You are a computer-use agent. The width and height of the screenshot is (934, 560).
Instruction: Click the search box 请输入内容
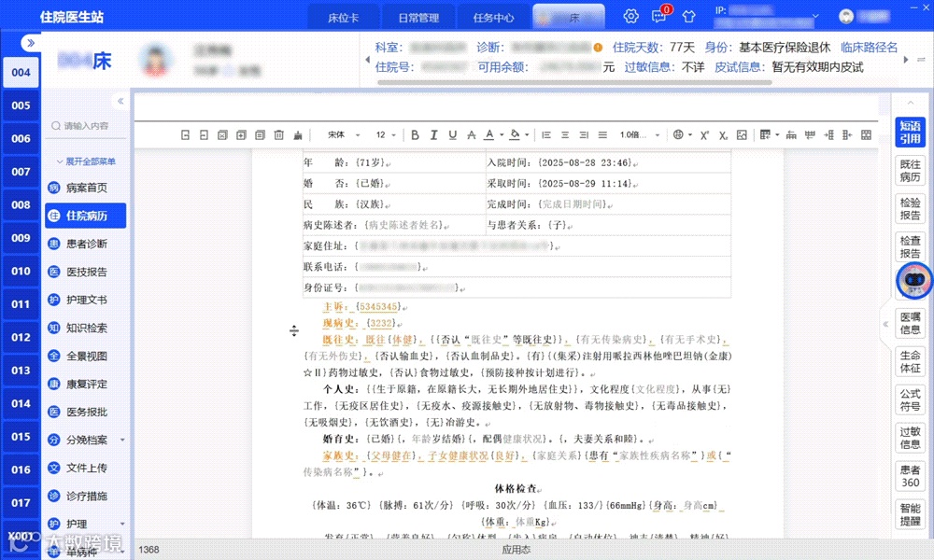(86, 126)
